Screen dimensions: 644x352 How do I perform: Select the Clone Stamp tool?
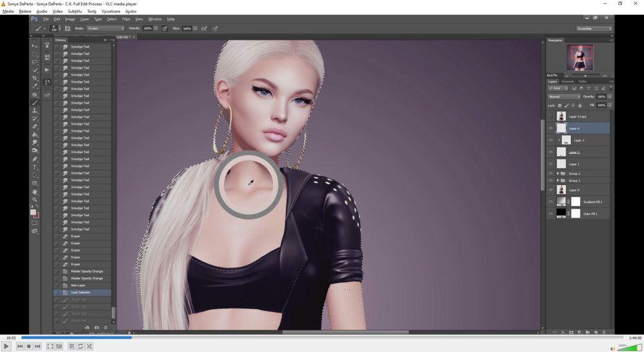tap(35, 111)
